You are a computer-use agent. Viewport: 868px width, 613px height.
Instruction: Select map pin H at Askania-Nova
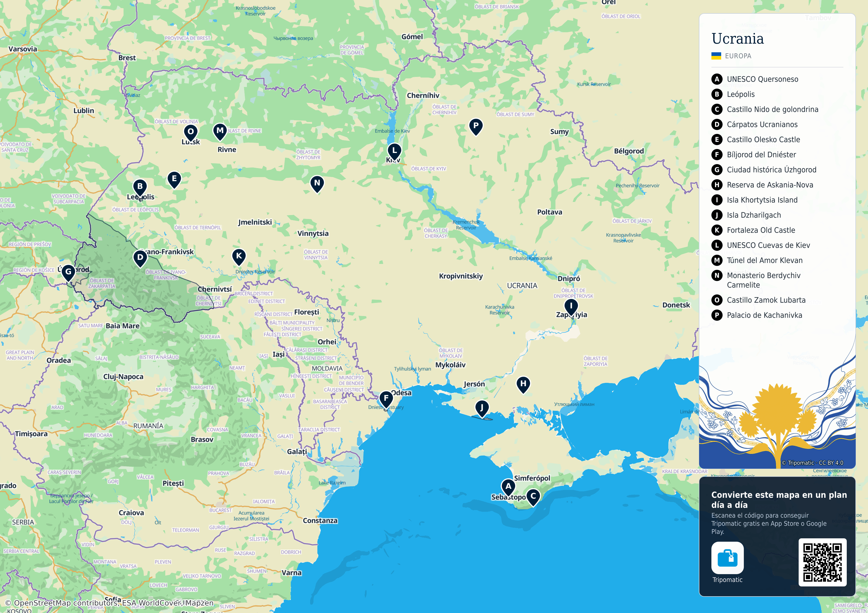tap(523, 385)
